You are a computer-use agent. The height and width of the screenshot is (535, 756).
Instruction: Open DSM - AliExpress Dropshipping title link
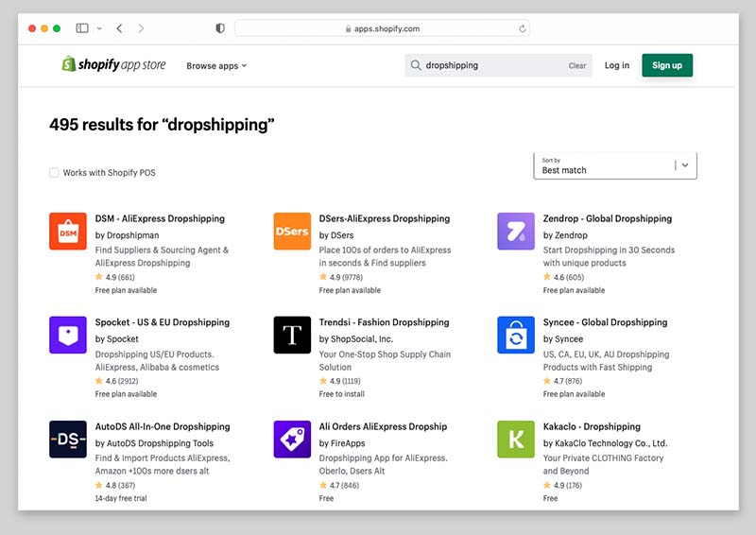[160, 218]
